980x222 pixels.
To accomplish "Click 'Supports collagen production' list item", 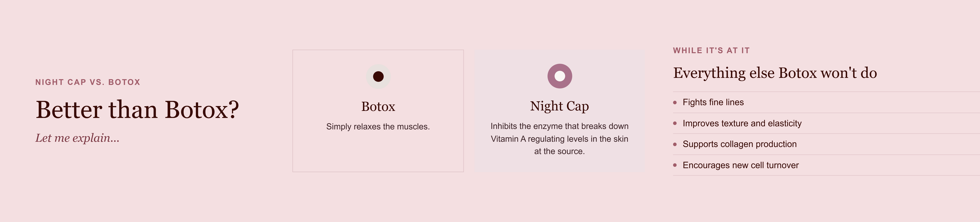I will (x=826, y=144).
